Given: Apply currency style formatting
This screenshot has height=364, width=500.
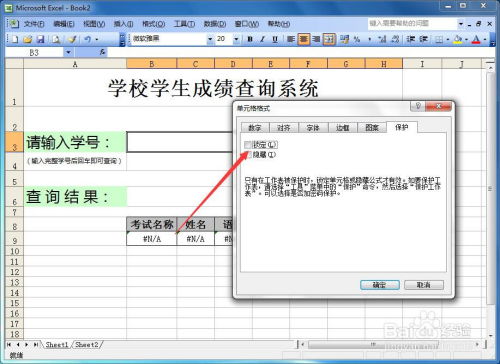Looking at the screenshot, I should coord(344,39).
